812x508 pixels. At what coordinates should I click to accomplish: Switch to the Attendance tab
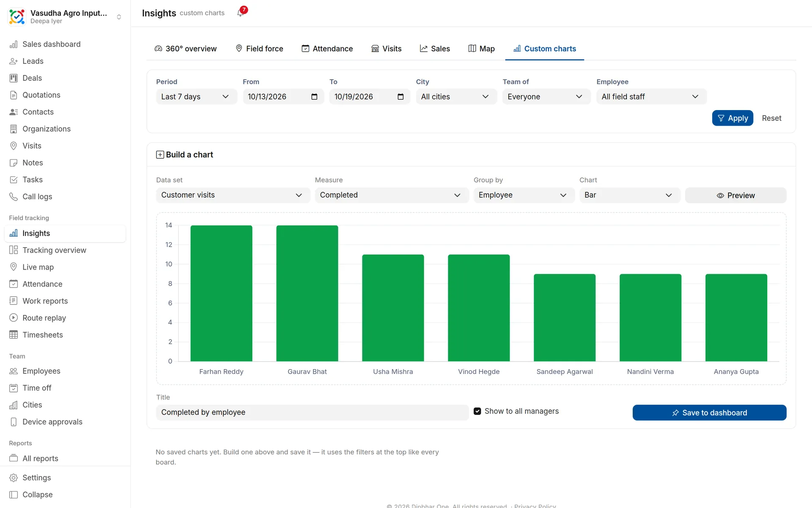327,49
